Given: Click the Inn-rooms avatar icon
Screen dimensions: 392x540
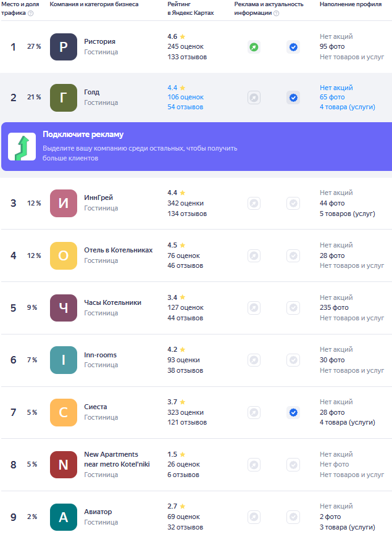Looking at the screenshot, I should (64, 360).
